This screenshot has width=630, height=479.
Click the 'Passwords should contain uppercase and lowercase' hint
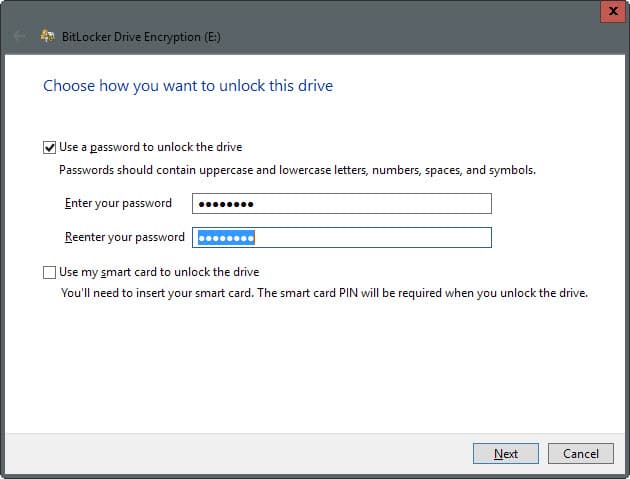tap(297, 170)
